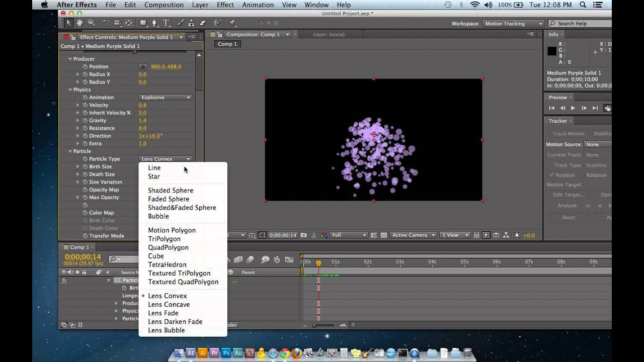The image size is (644, 362).
Task: Click the timeline search field
Action: click(124, 259)
